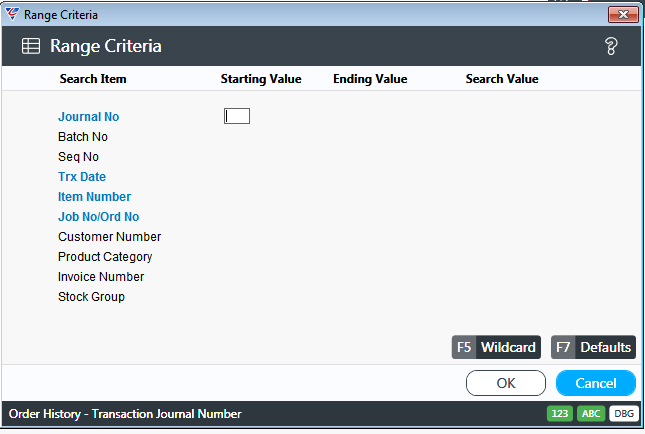Select the Product Category search item
645x434 pixels.
pos(105,257)
